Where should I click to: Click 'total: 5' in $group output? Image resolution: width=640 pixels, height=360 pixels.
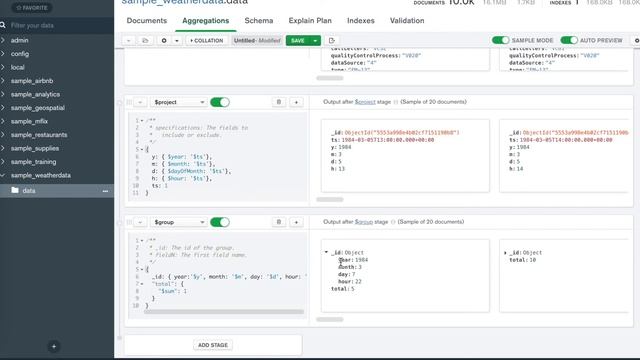click(x=342, y=289)
